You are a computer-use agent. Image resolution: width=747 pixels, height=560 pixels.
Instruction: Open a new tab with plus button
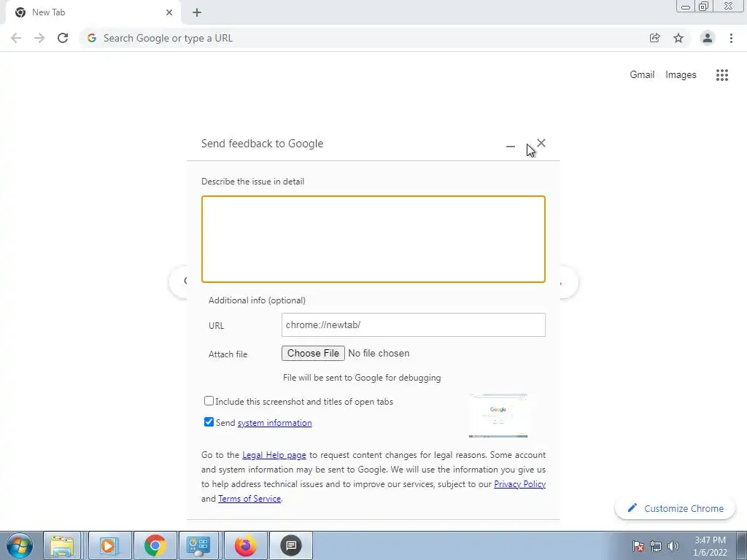tap(197, 12)
